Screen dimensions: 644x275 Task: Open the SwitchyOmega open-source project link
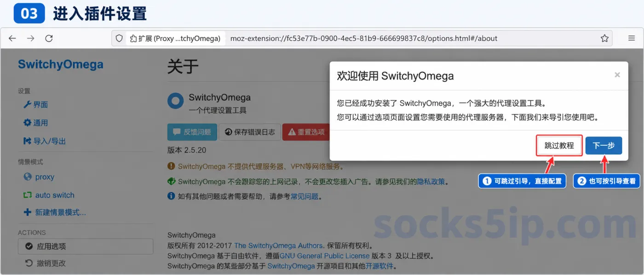pos(291,266)
